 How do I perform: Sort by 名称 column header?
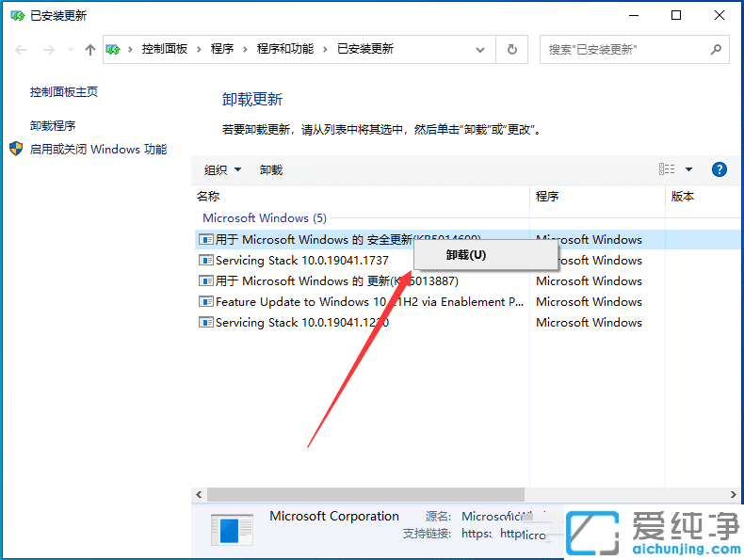pos(208,197)
